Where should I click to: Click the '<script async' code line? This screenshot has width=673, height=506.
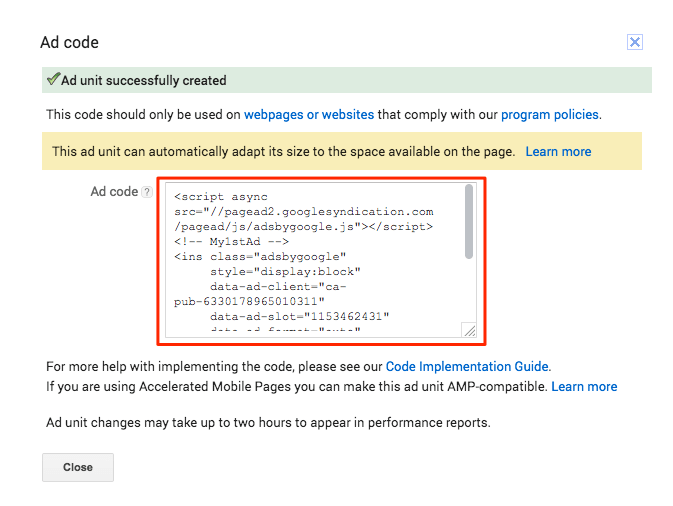[x=221, y=197]
